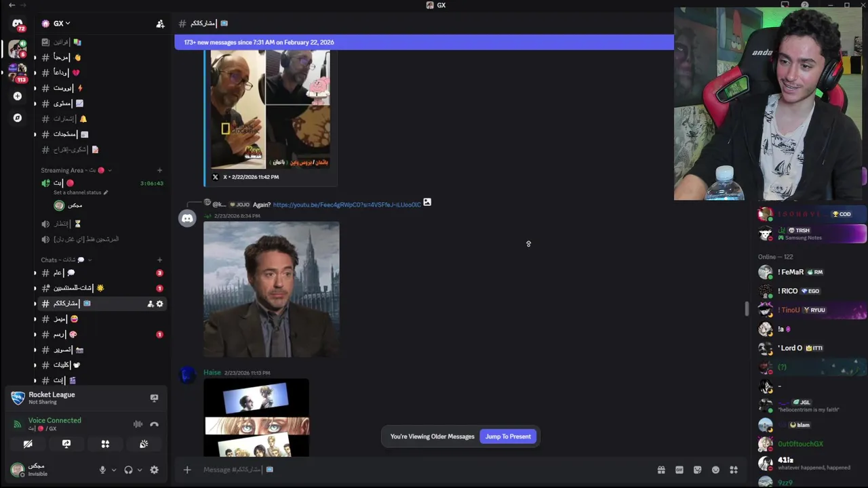868x488 pixels.
Task: Click pencil to set a channel status
Action: point(106,192)
